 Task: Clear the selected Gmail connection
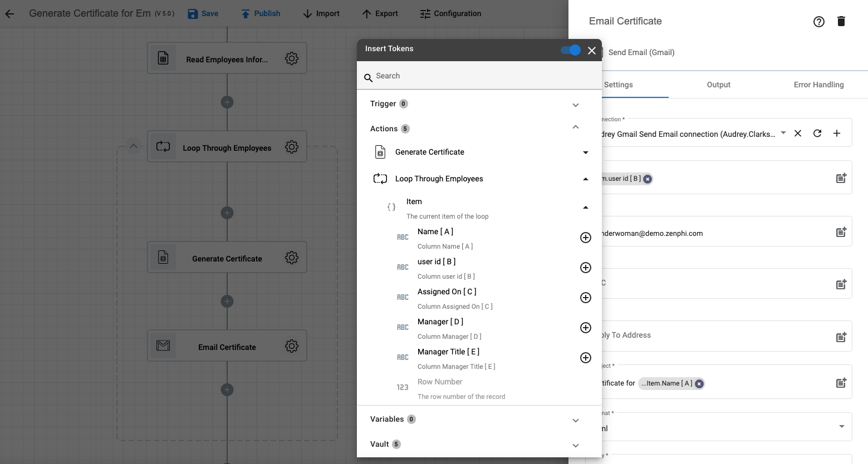pyautogui.click(x=798, y=134)
